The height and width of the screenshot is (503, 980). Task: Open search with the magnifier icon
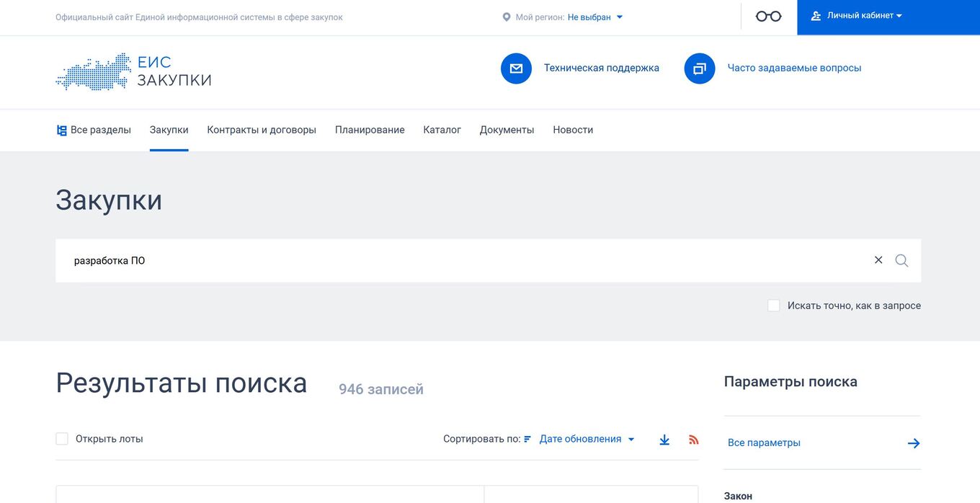tap(901, 260)
